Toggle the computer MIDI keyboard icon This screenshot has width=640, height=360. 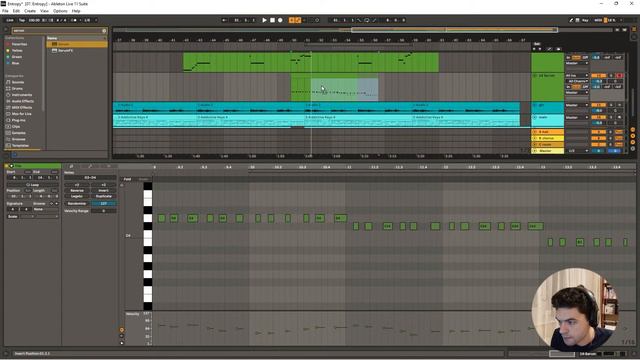pos(578,20)
